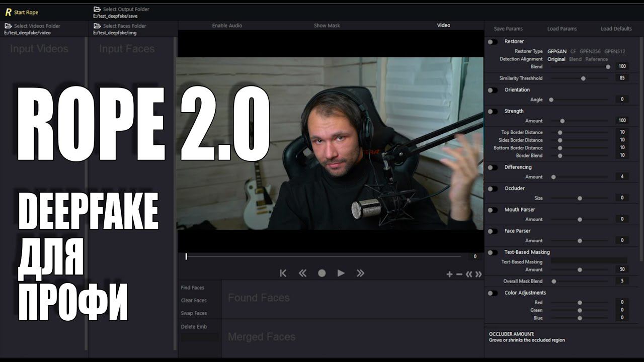Screen dimensions: 644x362
Task: Toggle the Orientation switch
Action: point(493,90)
